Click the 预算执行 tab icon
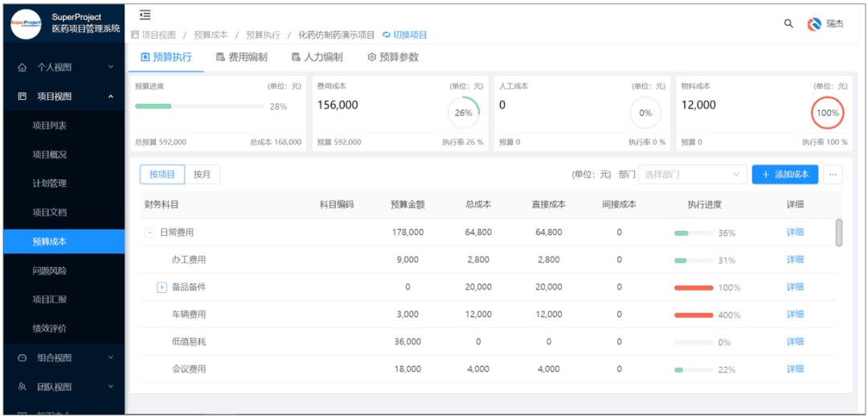The height and width of the screenshot is (416, 868). click(145, 57)
